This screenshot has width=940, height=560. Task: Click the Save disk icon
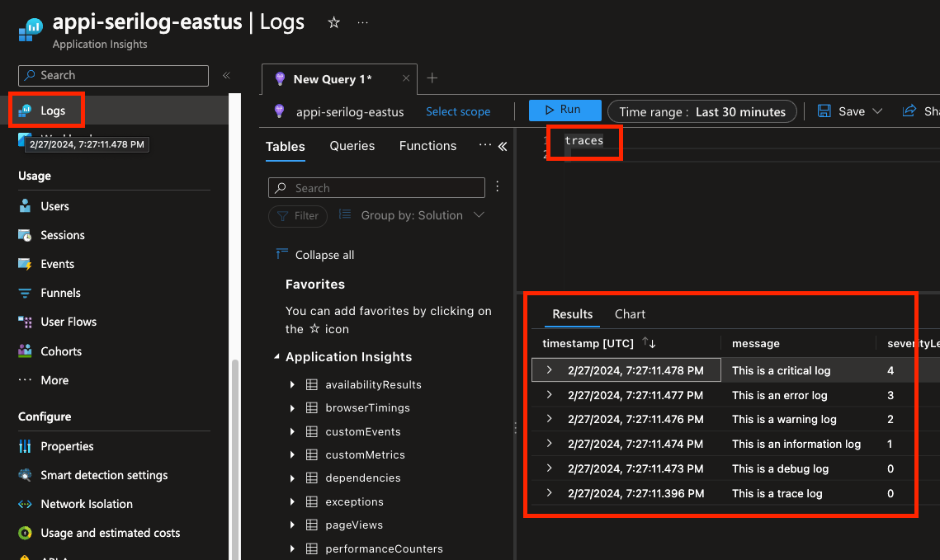(824, 111)
